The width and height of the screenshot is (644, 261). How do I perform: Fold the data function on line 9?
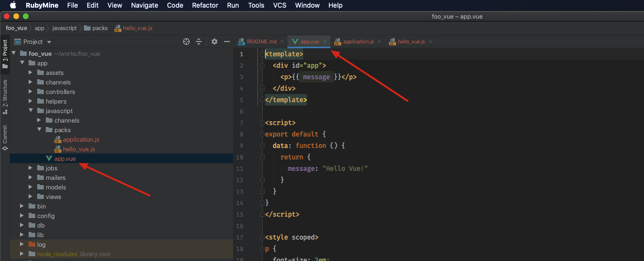262,146
